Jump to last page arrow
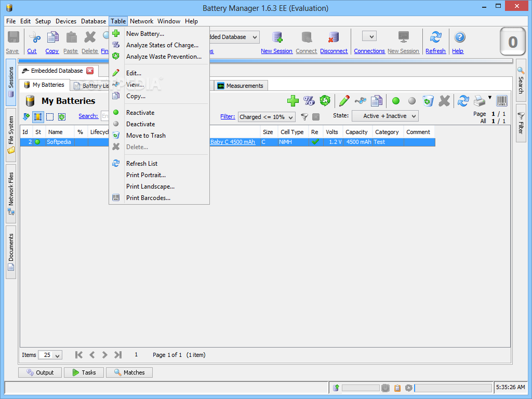 click(x=118, y=355)
